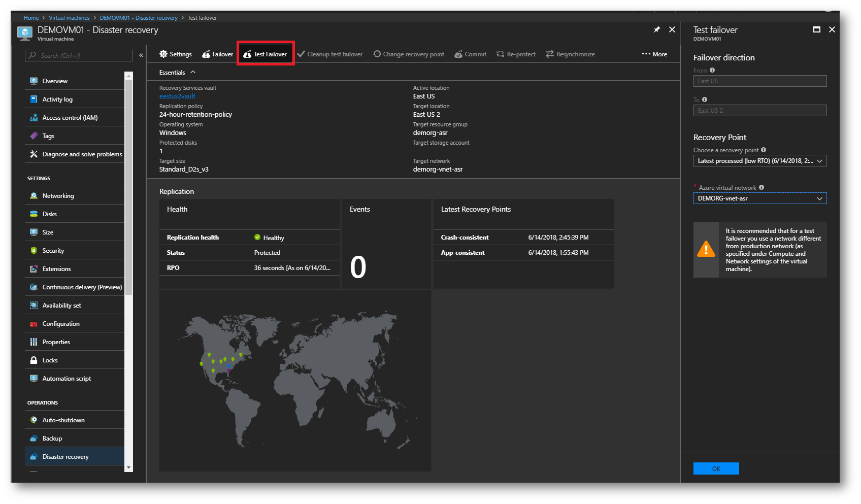Go to Home breadcrumb
The width and height of the screenshot is (861, 504).
click(31, 18)
